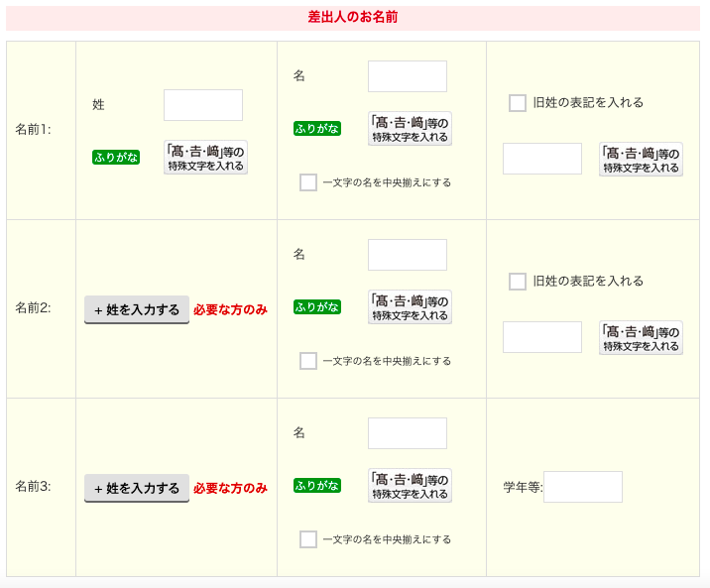Click the 学年等 input field
The height and width of the screenshot is (588, 710).
click(583, 487)
